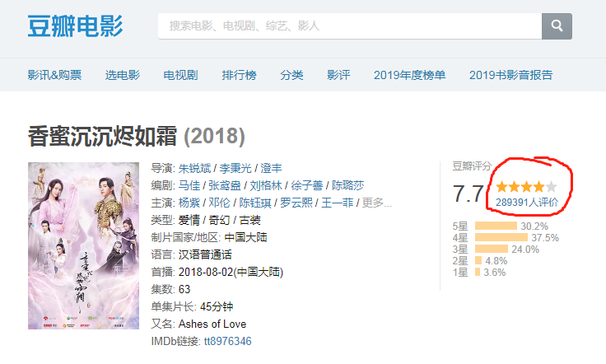Expand the cast list with 更多...
Screen dimensions: 606x364
point(376,203)
